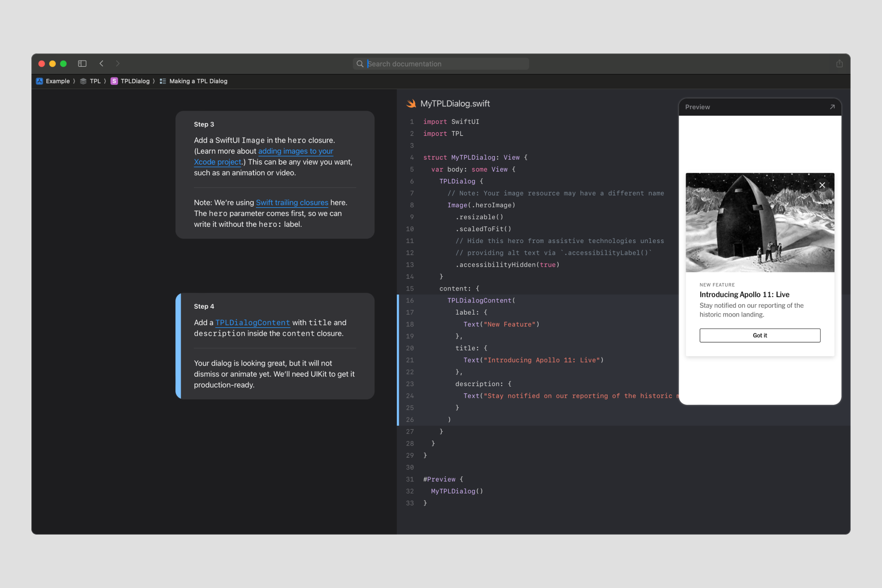Image resolution: width=882 pixels, height=588 pixels.
Task: Click the Preview panel title
Action: pos(698,107)
